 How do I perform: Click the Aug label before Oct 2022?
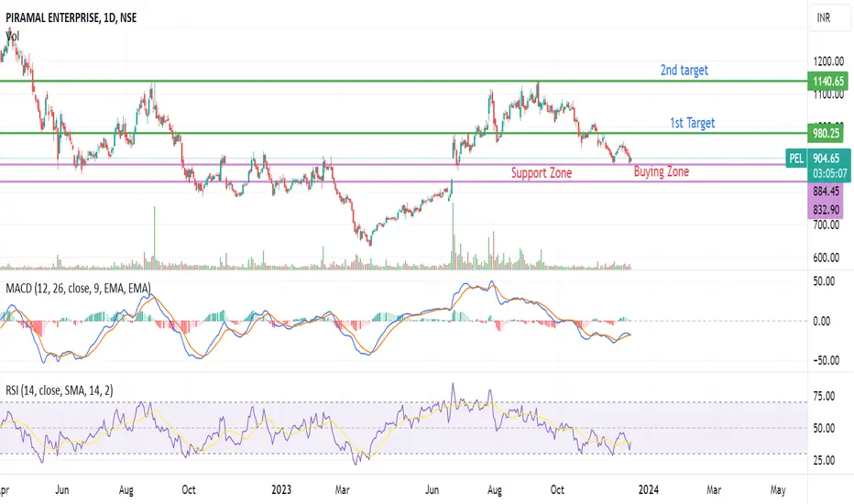pyautogui.click(x=126, y=490)
